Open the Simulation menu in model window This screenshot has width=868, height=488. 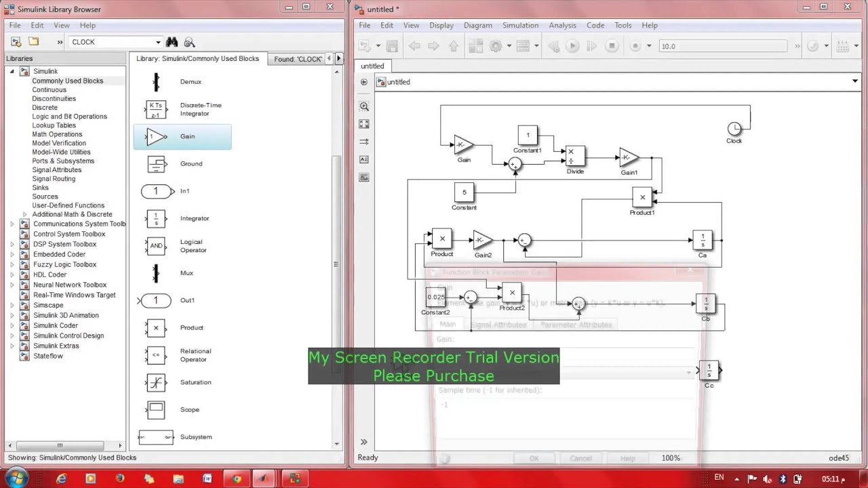tap(520, 26)
